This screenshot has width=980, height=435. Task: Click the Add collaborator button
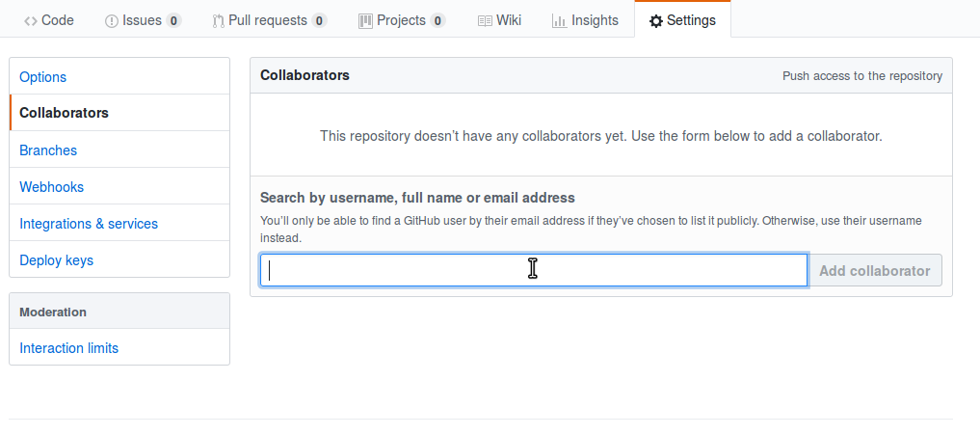pyautogui.click(x=874, y=270)
